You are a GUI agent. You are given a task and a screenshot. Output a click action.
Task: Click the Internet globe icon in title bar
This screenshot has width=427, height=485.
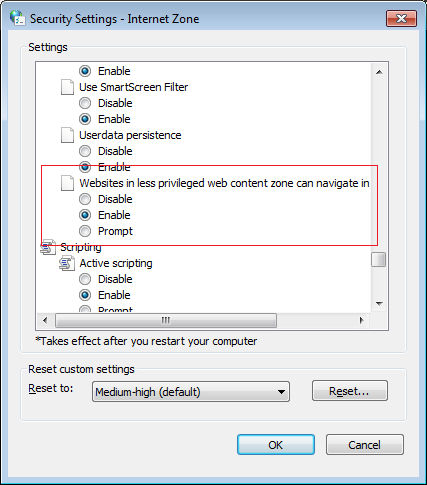pos(17,18)
